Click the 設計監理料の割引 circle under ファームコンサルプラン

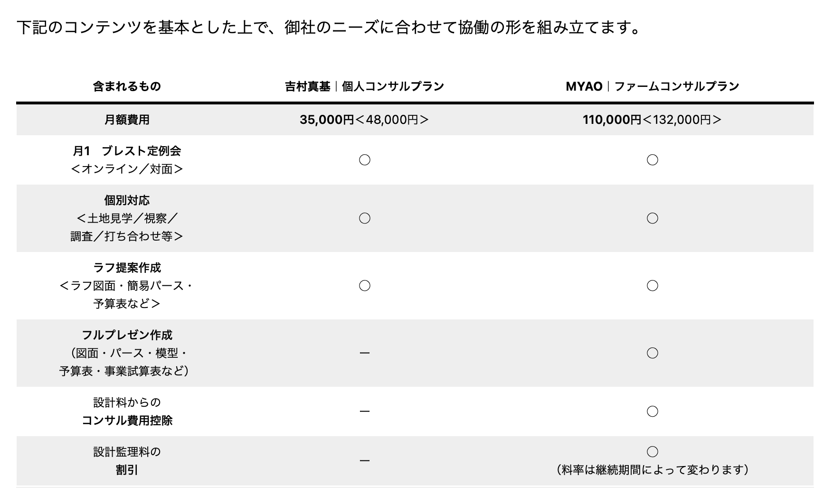(x=652, y=452)
